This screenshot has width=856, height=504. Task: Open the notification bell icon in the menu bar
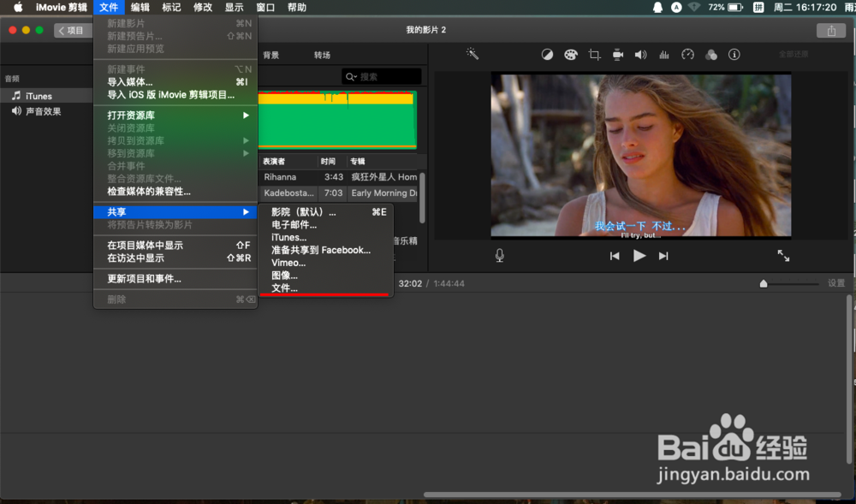point(657,7)
